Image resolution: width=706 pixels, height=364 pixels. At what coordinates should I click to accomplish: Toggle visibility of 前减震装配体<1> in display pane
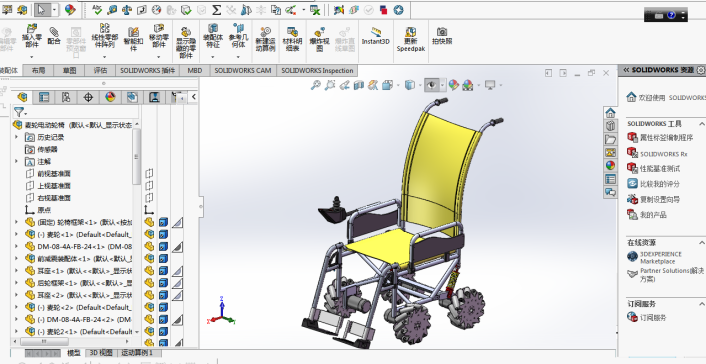(149, 259)
